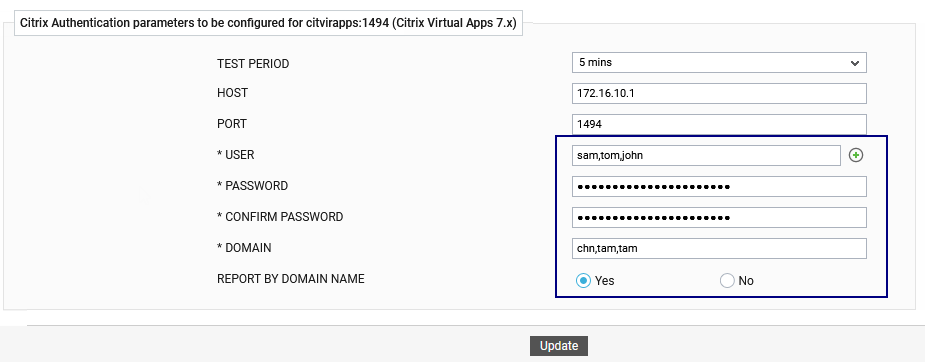The image size is (925, 362).
Task: Click the HOST label text
Action: click(x=232, y=93)
